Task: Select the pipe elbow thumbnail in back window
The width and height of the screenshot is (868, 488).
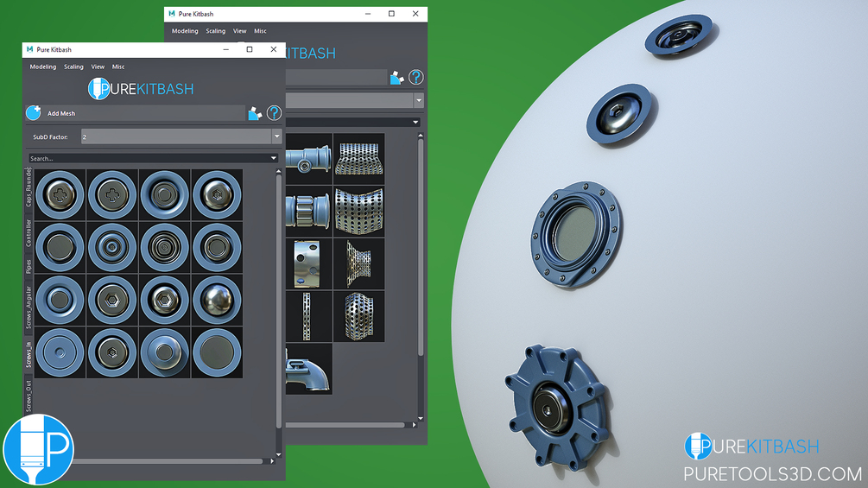Action: click(309, 369)
